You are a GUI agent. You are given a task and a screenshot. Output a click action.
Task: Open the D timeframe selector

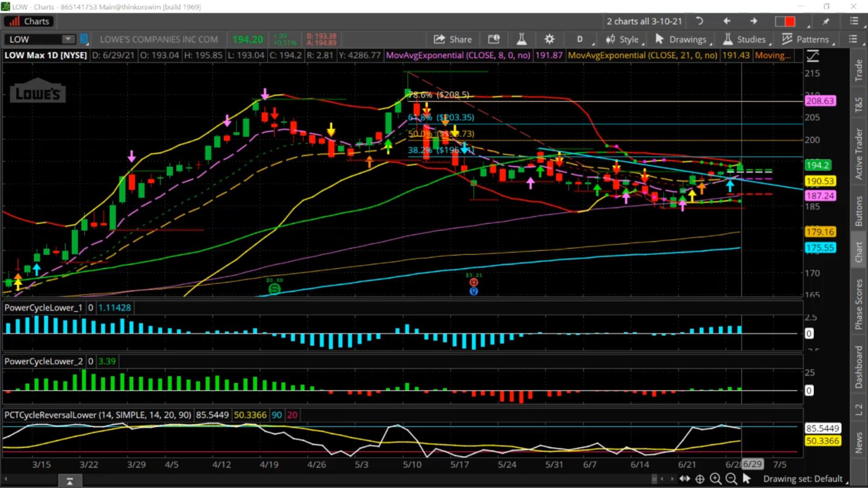(x=580, y=39)
